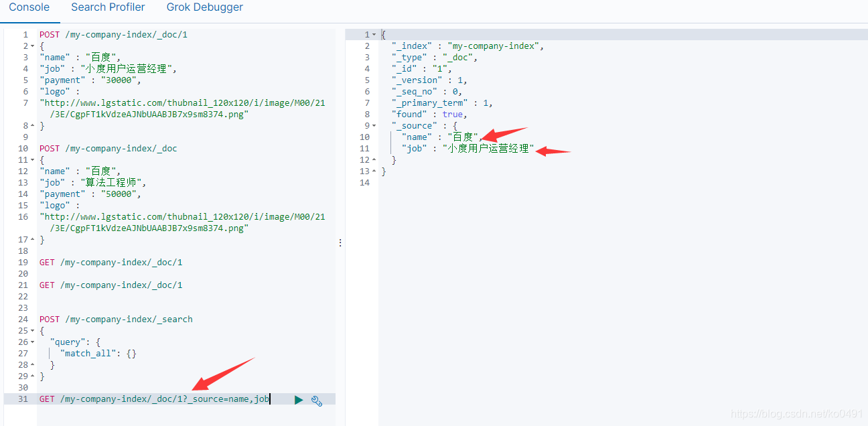Click '"_index" : "my-company-index"' in the response
Screen dimensions: 868x426
pyautogui.click(x=467, y=46)
